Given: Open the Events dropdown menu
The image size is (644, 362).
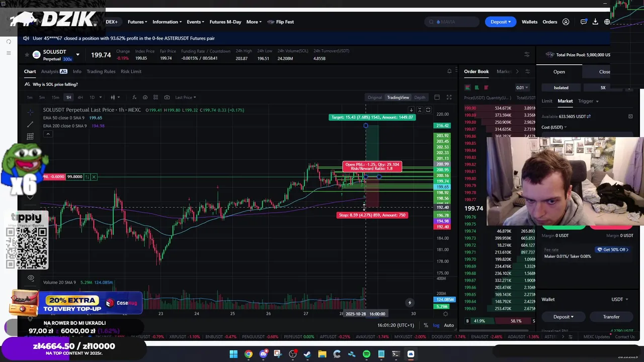Looking at the screenshot, I should tap(195, 22).
